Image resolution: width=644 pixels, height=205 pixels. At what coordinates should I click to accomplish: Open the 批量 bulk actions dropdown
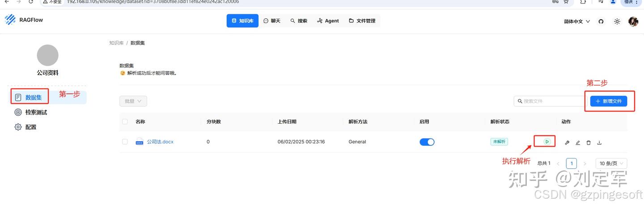click(x=133, y=101)
